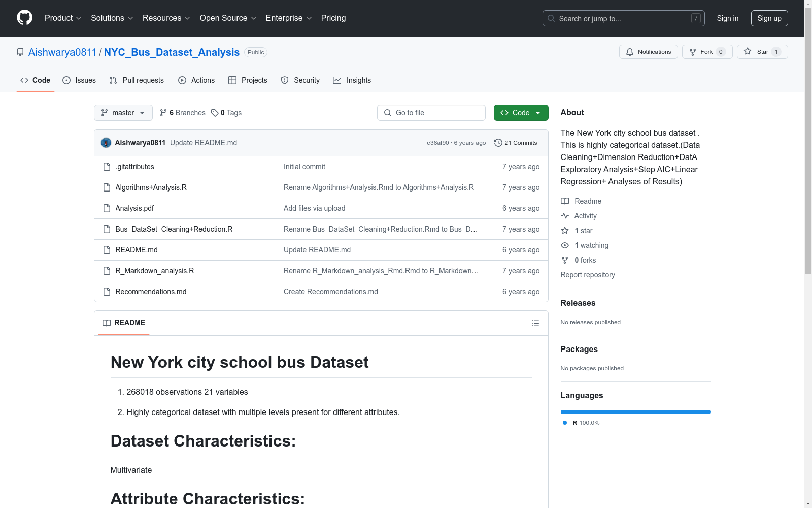The image size is (812, 508).
Task: Open commit message 'Create Recommendations.md'
Action: 331,292
